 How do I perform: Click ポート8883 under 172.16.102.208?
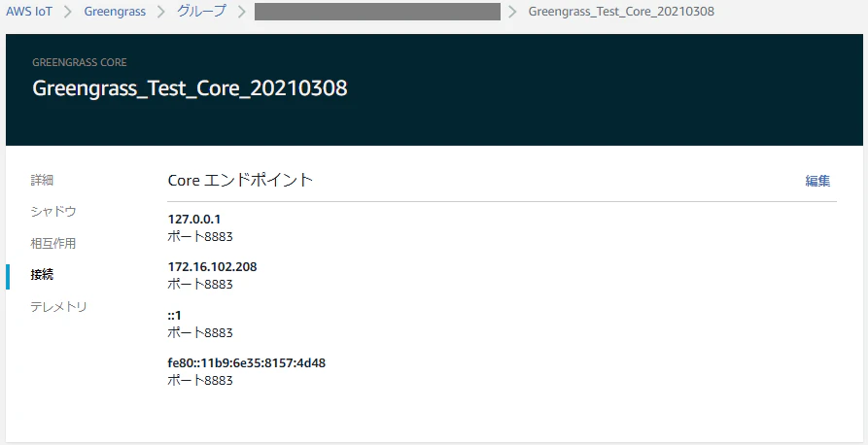pyautogui.click(x=200, y=285)
